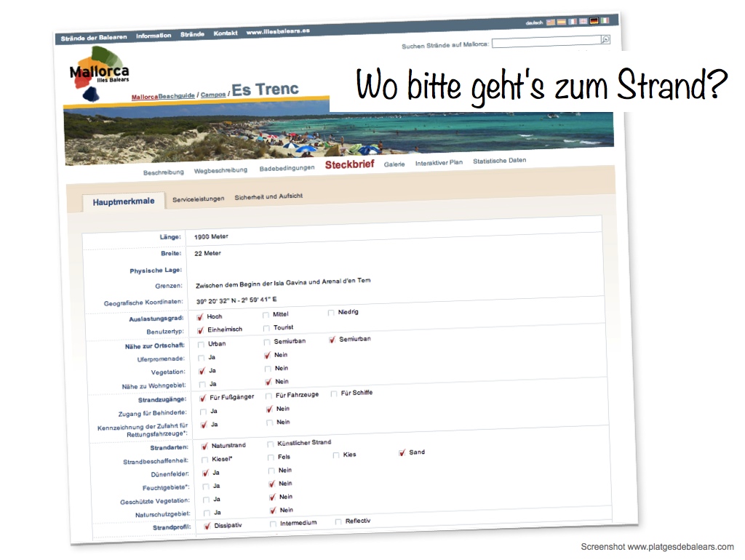745x560 pixels.
Task: Click the magnifier search button
Action: [605, 39]
